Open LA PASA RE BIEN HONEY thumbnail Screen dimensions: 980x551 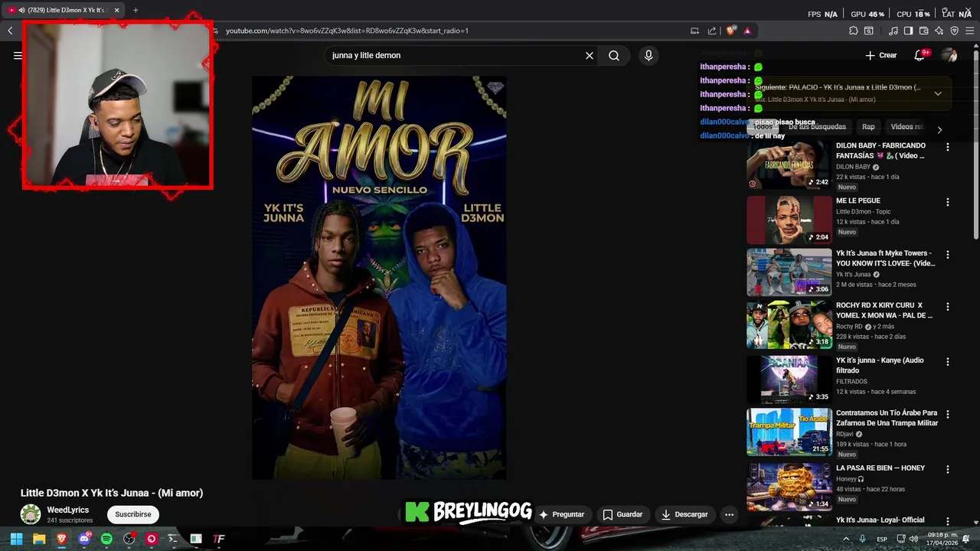pyautogui.click(x=789, y=486)
